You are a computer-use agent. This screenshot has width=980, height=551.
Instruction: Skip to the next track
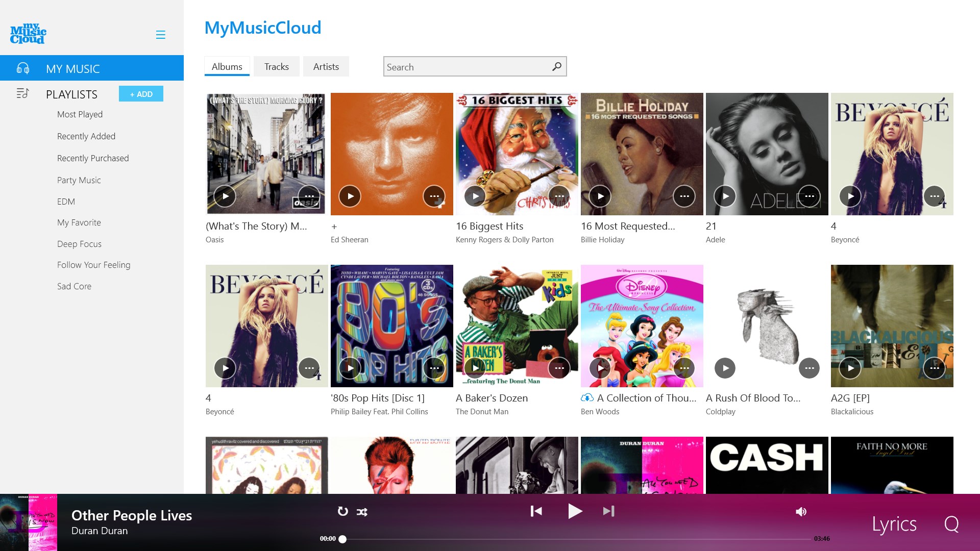point(608,511)
